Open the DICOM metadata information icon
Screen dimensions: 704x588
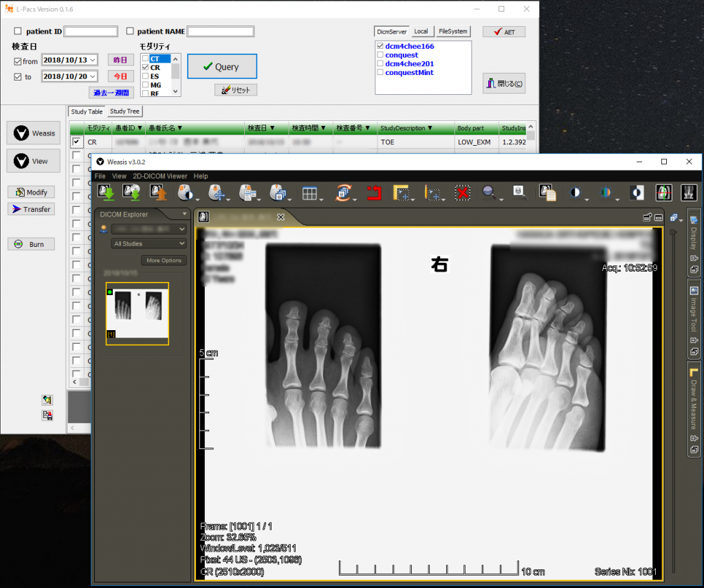coord(547,193)
